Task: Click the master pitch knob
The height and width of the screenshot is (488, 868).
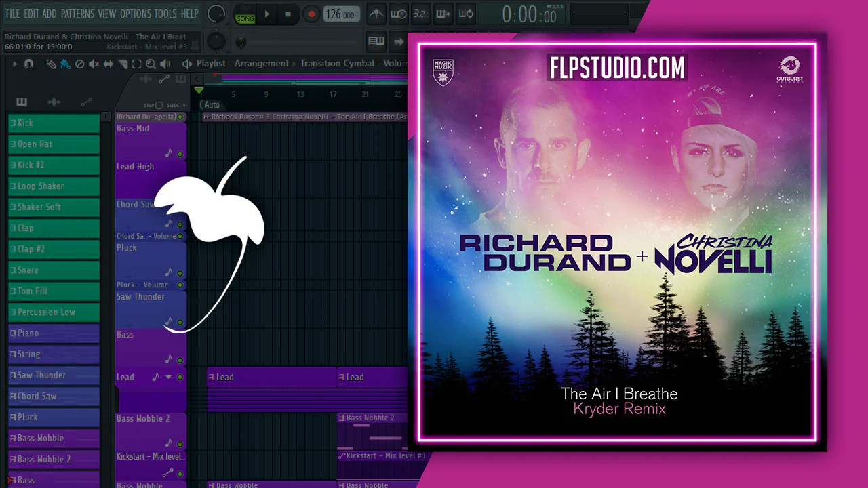Action: pos(216,41)
